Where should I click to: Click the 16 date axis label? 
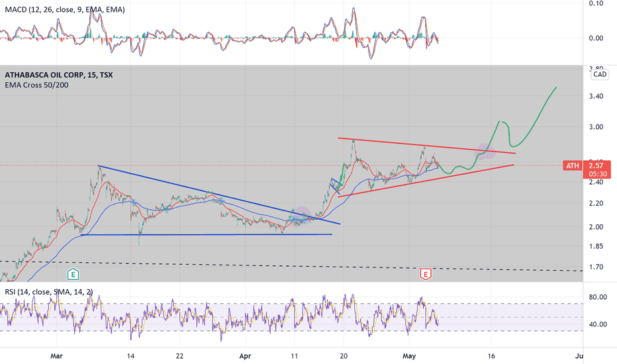[x=491, y=356]
